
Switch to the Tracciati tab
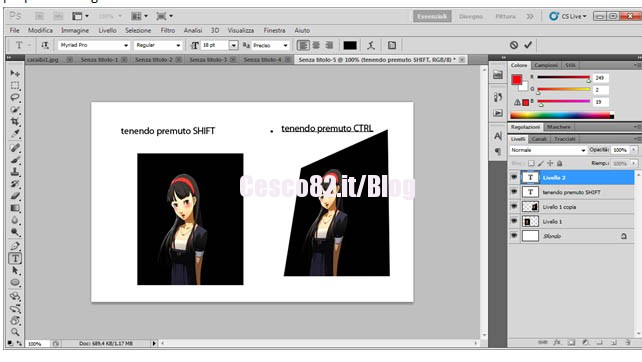(565, 139)
